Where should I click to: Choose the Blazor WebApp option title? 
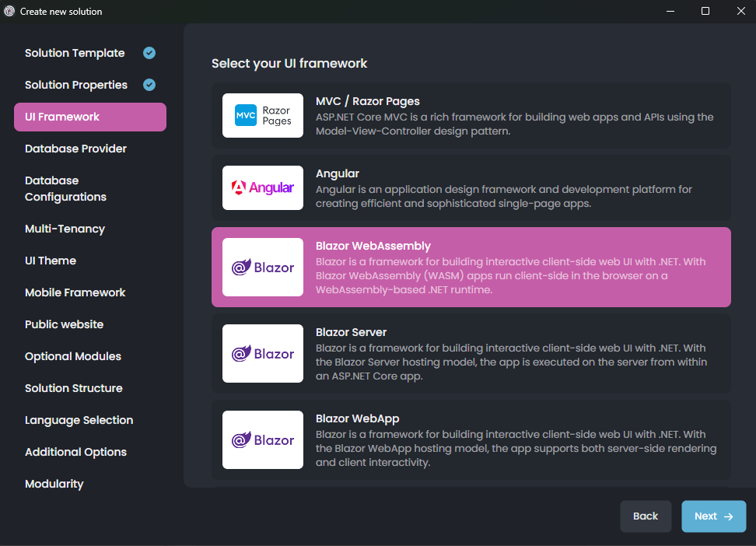(x=357, y=418)
